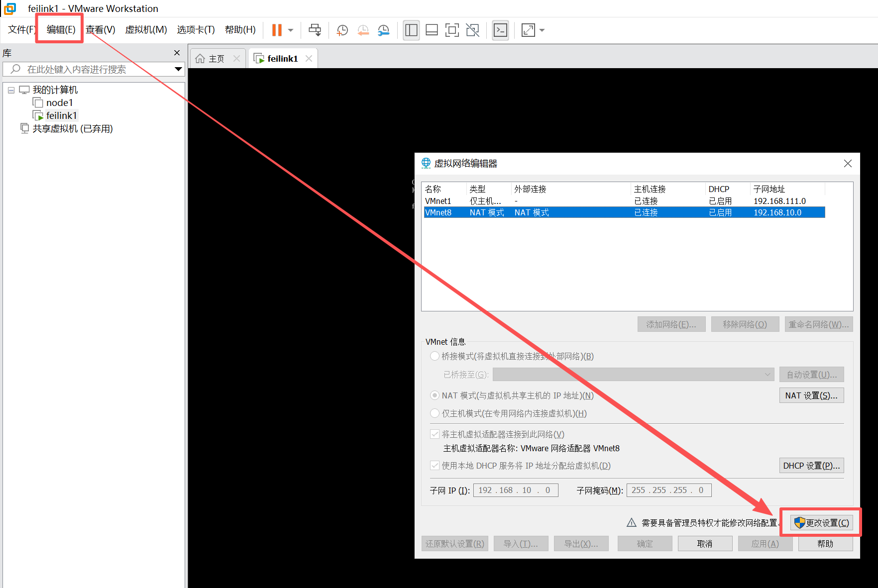878x588 pixels.
Task: Click the 重命名网络(W)... button
Action: pos(819,324)
